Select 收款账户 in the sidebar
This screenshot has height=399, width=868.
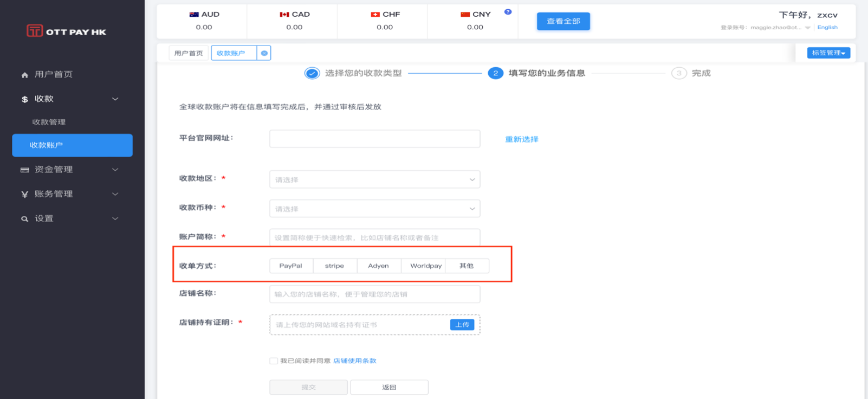(73, 145)
